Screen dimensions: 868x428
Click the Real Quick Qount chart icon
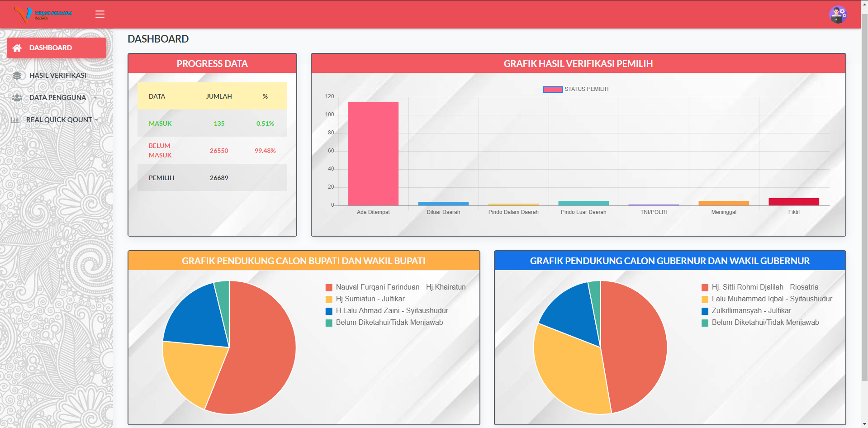pyautogui.click(x=15, y=120)
